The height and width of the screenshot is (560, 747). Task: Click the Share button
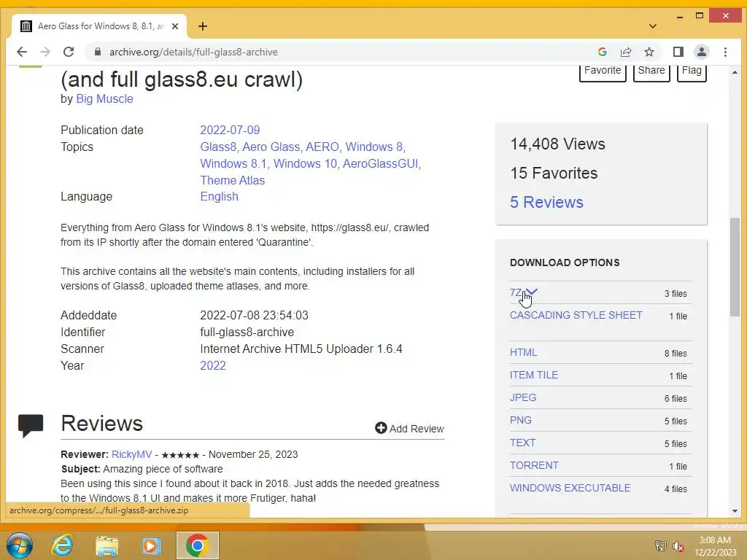[x=651, y=71]
